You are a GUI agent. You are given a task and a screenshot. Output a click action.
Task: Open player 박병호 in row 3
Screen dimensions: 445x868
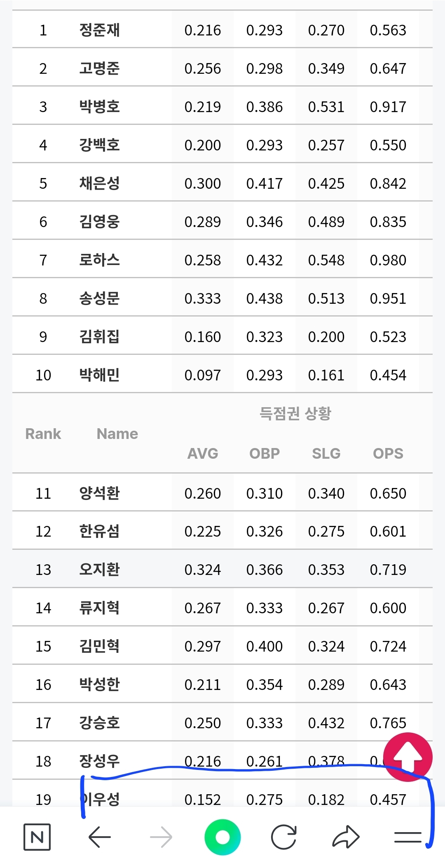pyautogui.click(x=100, y=107)
